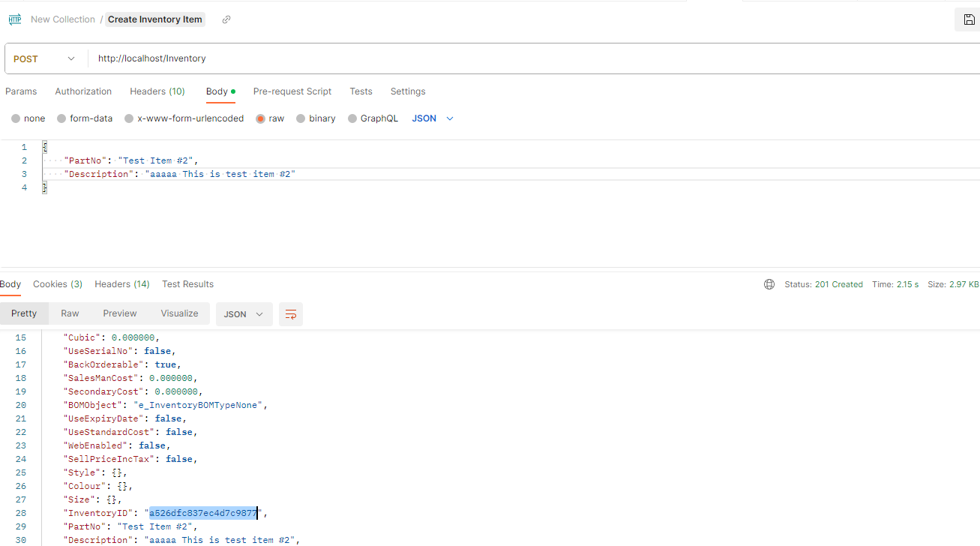Toggle the wrap lines icon in response

[x=291, y=314]
